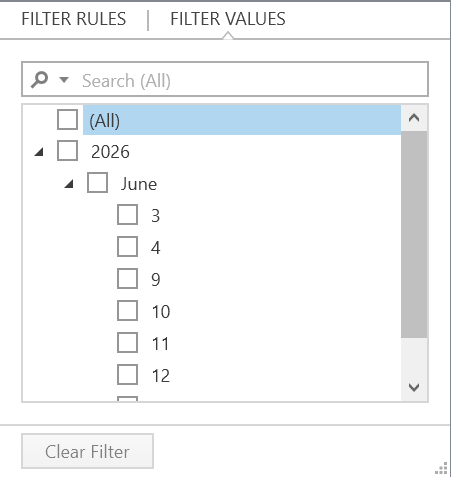Select the day 9 checkbox
The image size is (451, 477).
click(127, 279)
